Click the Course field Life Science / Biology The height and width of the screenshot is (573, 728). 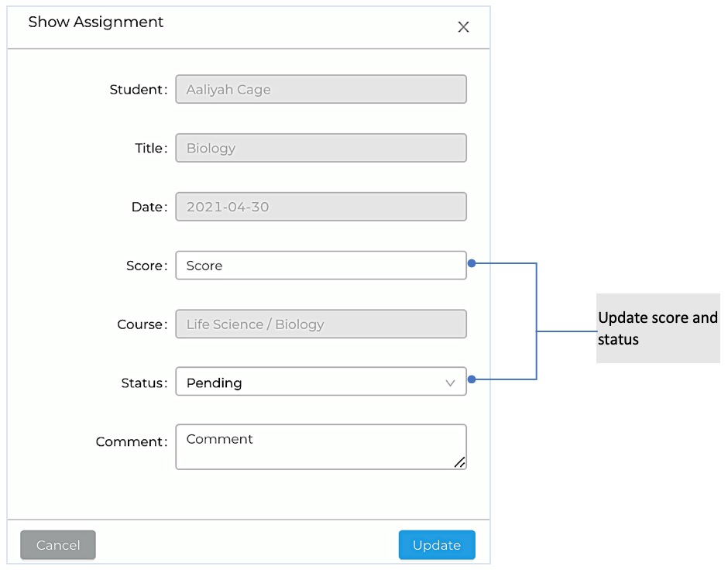click(x=321, y=324)
